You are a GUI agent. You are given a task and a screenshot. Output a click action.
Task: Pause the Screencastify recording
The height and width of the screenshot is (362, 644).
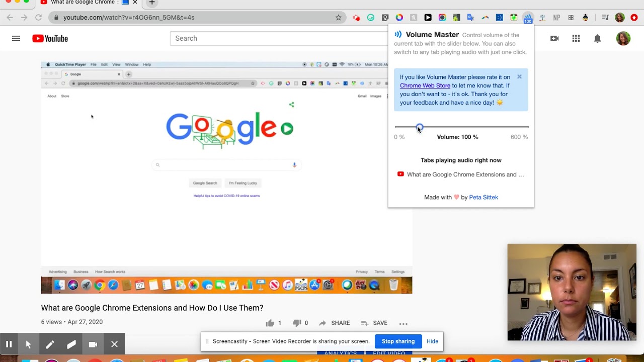click(9, 344)
